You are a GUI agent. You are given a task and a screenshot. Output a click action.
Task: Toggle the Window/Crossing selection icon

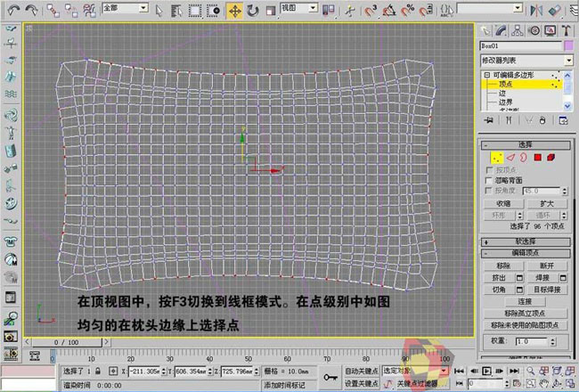(x=214, y=11)
